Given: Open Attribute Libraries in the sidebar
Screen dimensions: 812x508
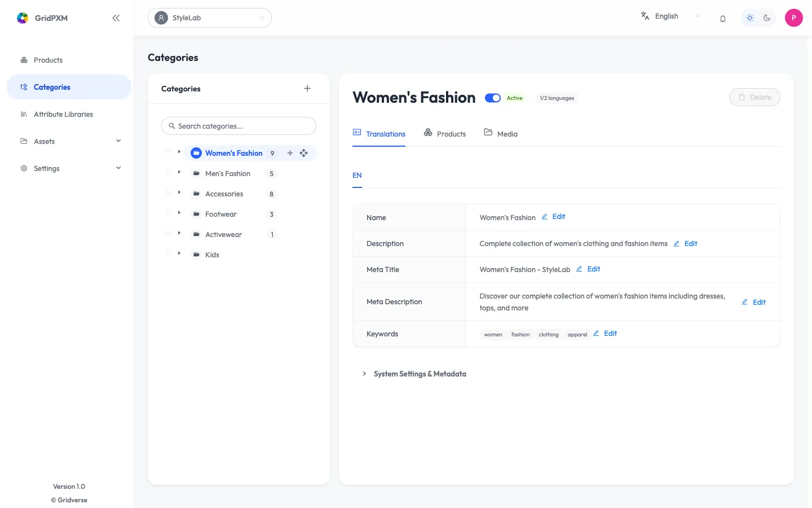Looking at the screenshot, I should click(69, 114).
